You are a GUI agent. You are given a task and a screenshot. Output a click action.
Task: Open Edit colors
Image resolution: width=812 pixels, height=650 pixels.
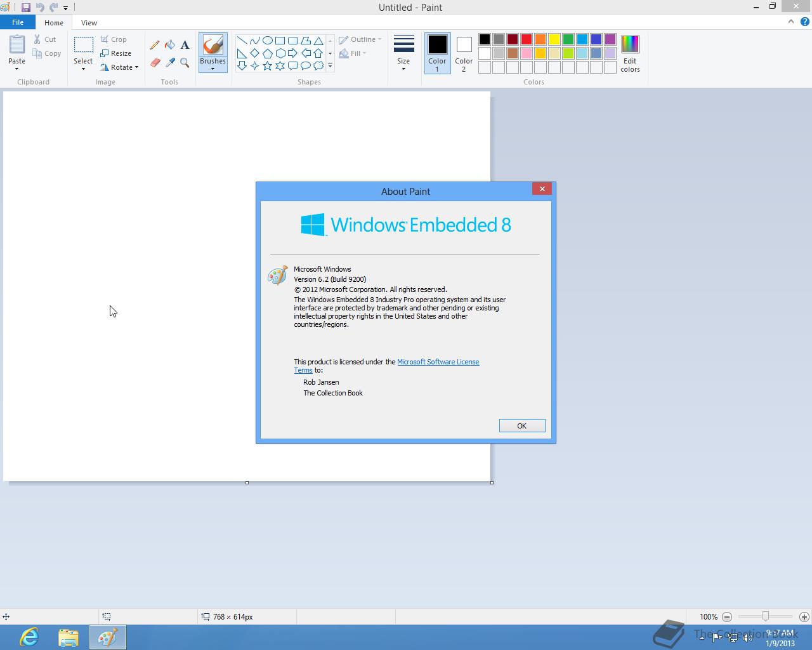630,54
